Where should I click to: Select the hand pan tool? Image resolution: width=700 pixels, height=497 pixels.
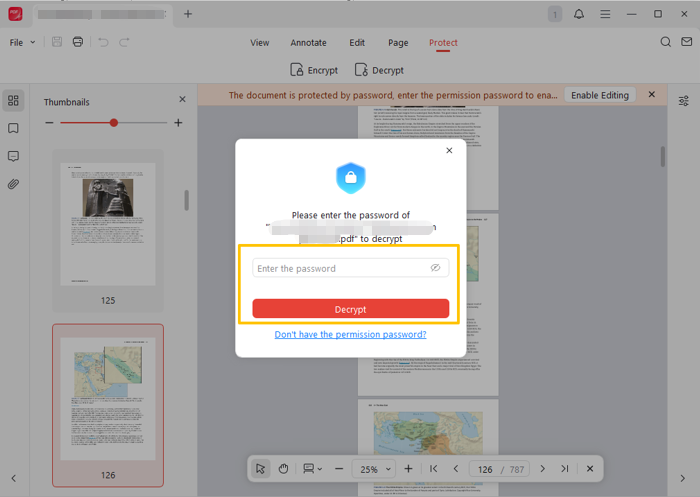(283, 469)
